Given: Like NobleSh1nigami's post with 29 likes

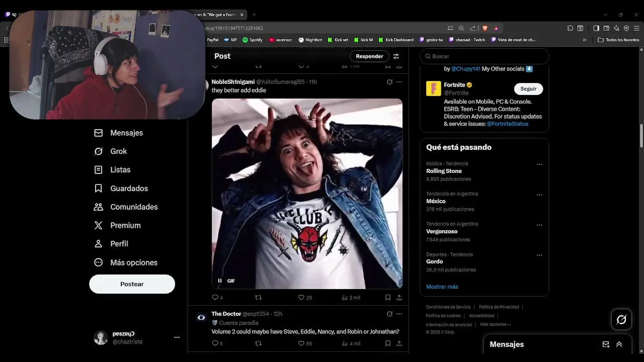Looking at the screenshot, I should 302,297.
